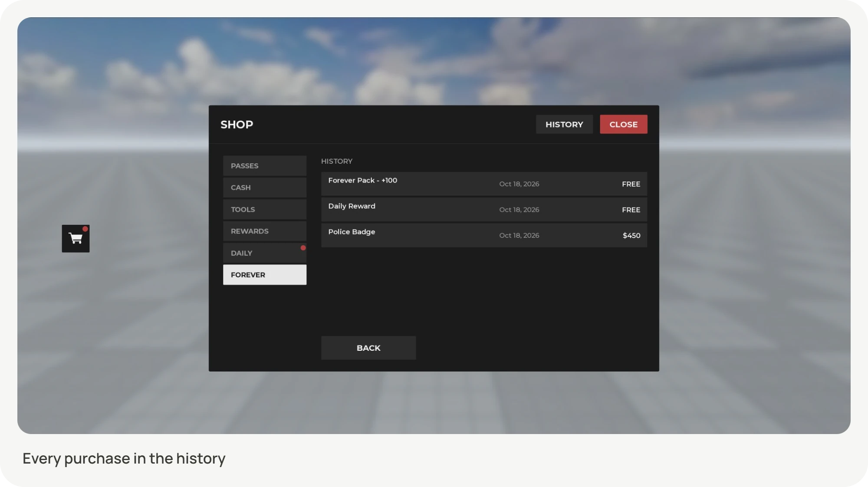The image size is (868, 487).
Task: Switch to the TOOLS category
Action: tap(265, 209)
